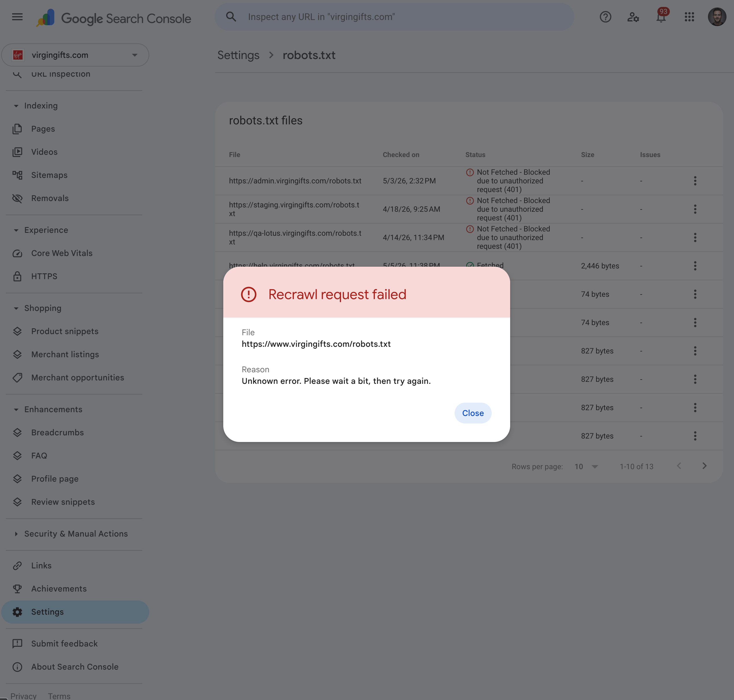Click the Checked on column header
The height and width of the screenshot is (700, 734).
click(x=401, y=155)
